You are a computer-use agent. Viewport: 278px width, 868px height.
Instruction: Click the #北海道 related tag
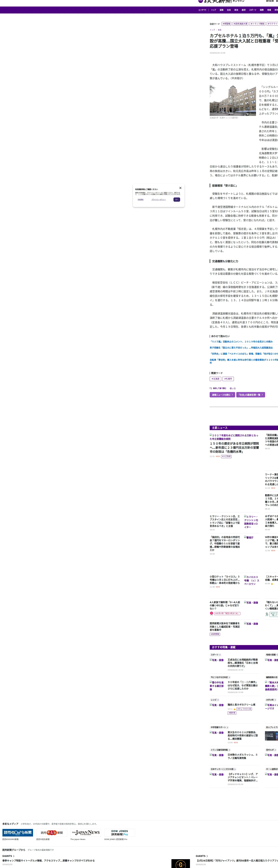click(215, 379)
